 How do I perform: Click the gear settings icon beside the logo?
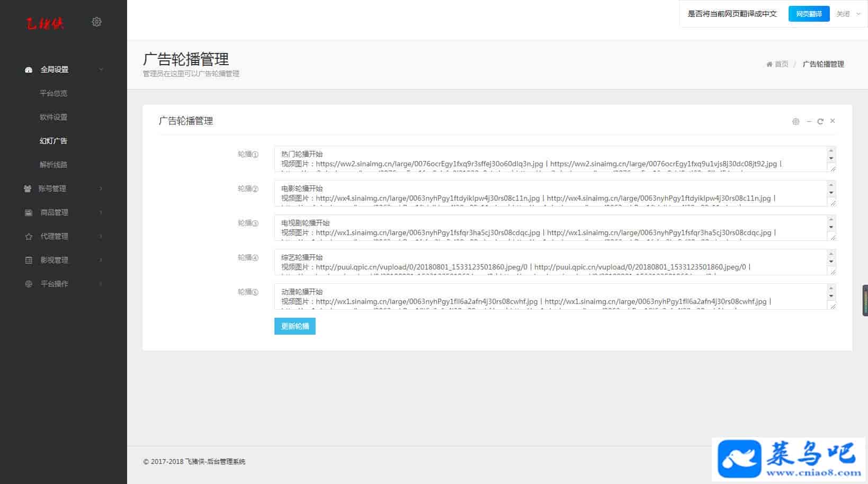pyautogui.click(x=96, y=22)
